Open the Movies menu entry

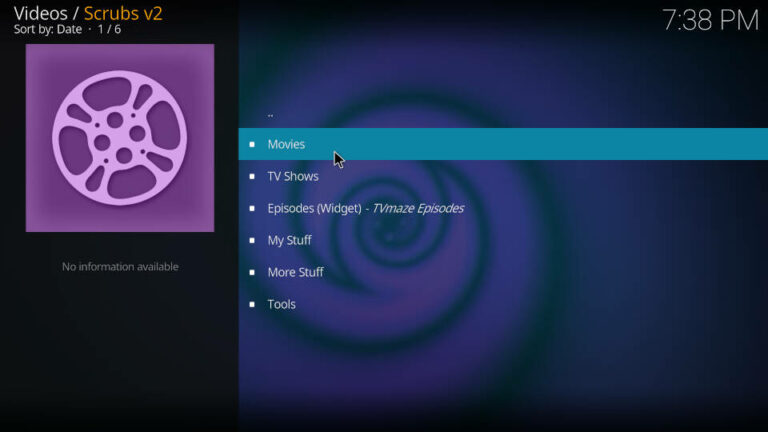click(503, 144)
